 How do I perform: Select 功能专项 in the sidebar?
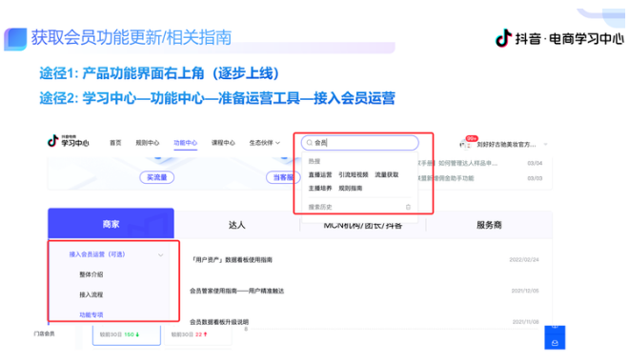click(x=91, y=315)
